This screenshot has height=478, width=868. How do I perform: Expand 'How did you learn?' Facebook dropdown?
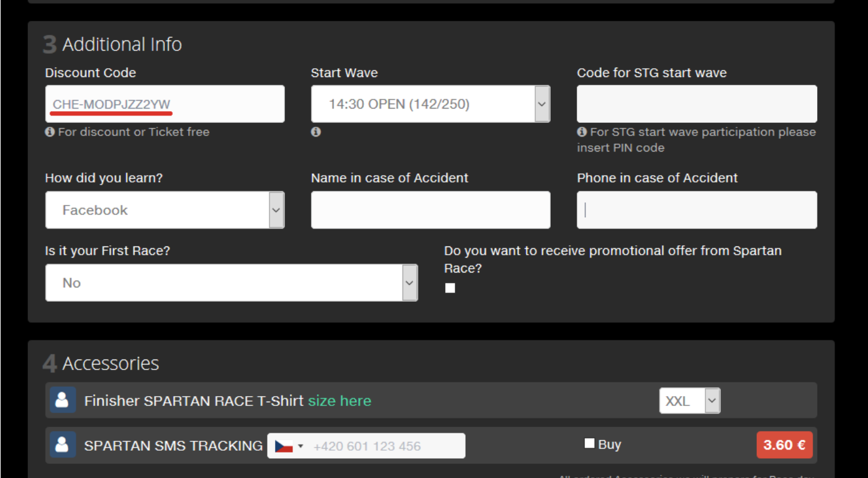[165, 210]
